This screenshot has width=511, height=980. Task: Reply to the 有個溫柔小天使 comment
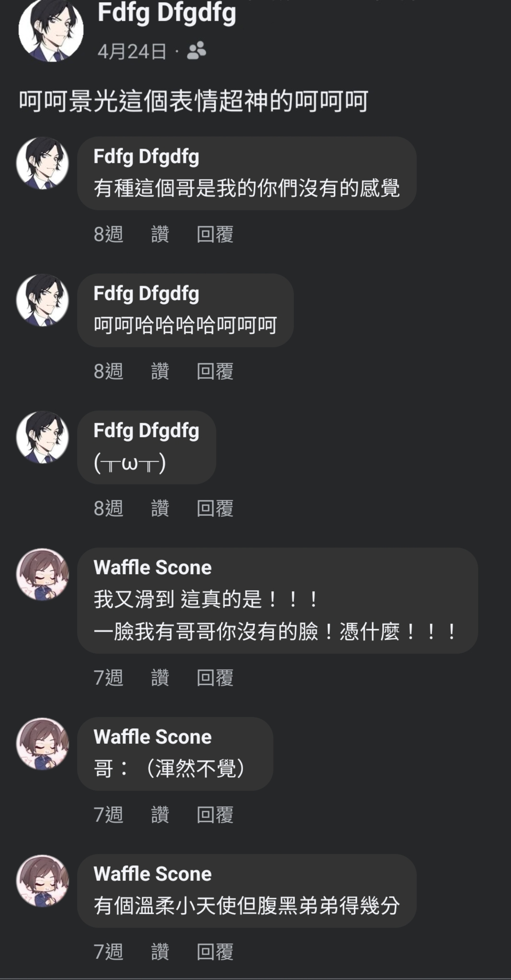tap(215, 951)
